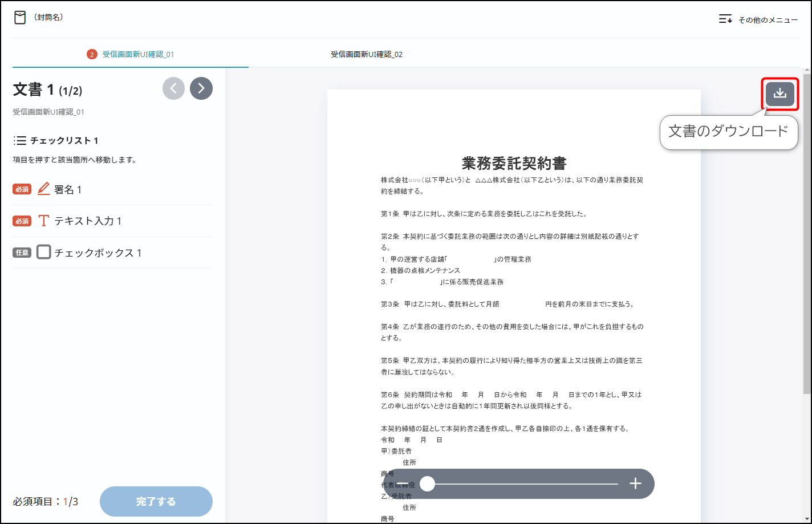Select the 受信画面新UI確認_01 tab
Image resolution: width=812 pixels, height=524 pixels.
[138, 55]
